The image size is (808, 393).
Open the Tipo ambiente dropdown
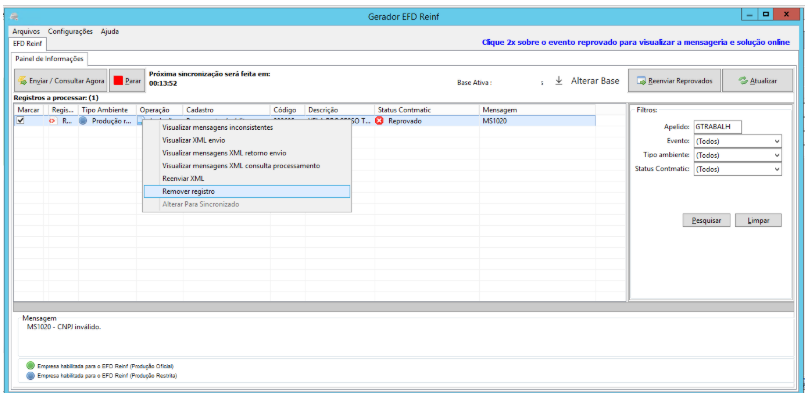pos(737,155)
